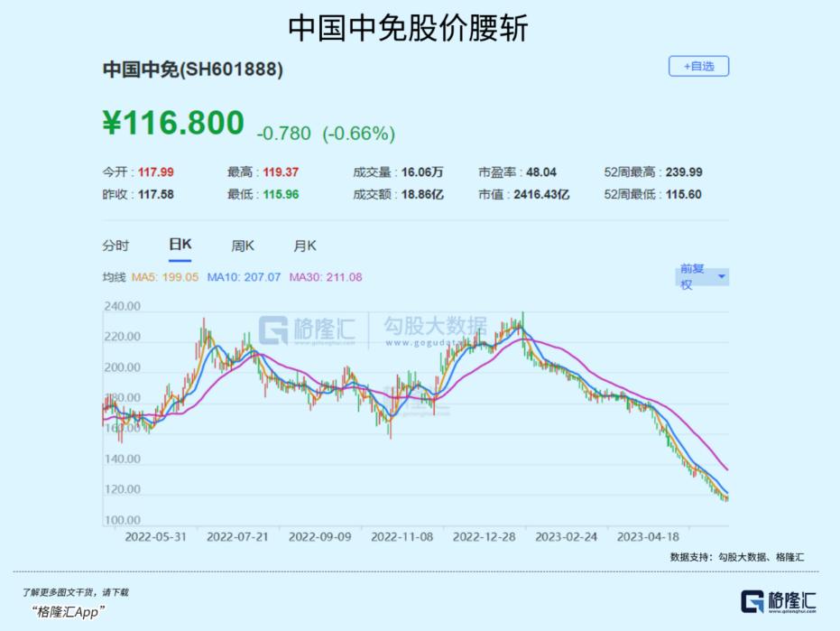
Task: Click 今开 value 117.99
Action: (156, 172)
